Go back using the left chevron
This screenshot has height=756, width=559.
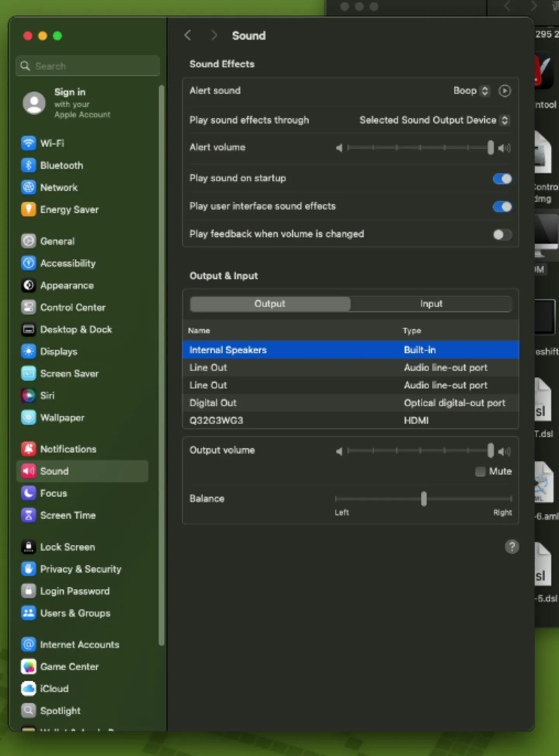[188, 36]
